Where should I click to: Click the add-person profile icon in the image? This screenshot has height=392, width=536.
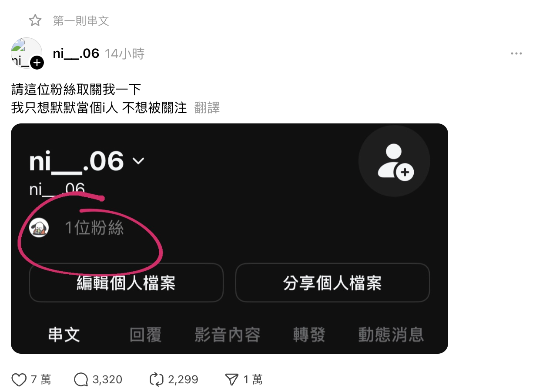pos(394,161)
